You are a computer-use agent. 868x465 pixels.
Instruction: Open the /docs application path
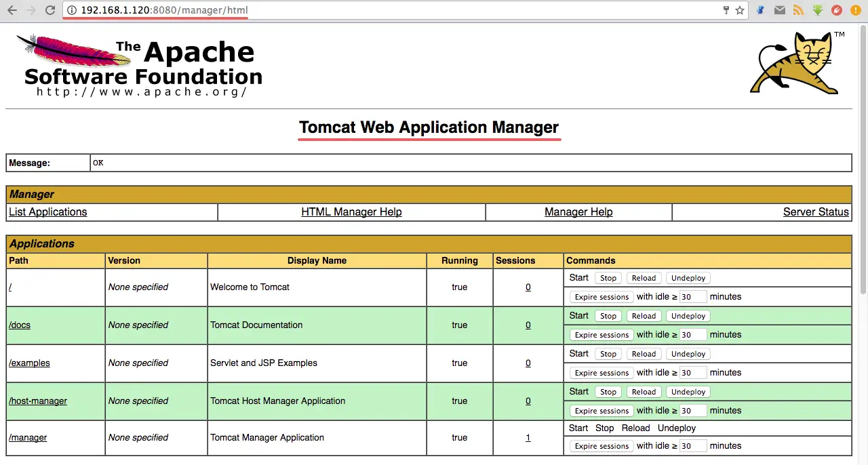[x=20, y=325]
